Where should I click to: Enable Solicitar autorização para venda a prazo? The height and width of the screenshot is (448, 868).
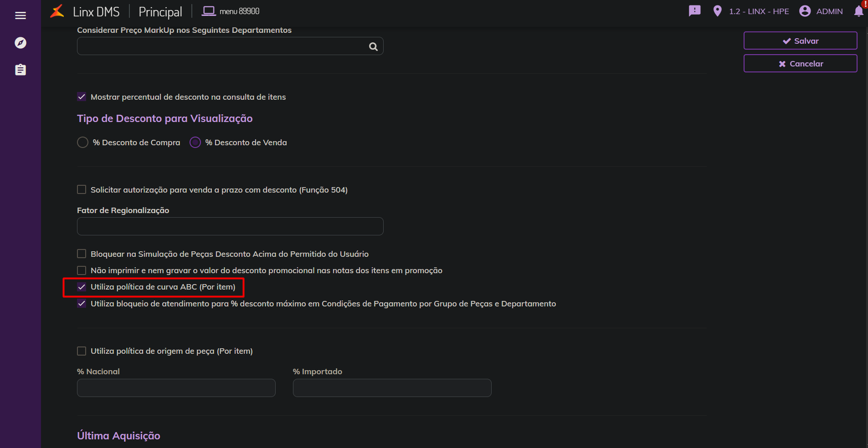(82, 189)
